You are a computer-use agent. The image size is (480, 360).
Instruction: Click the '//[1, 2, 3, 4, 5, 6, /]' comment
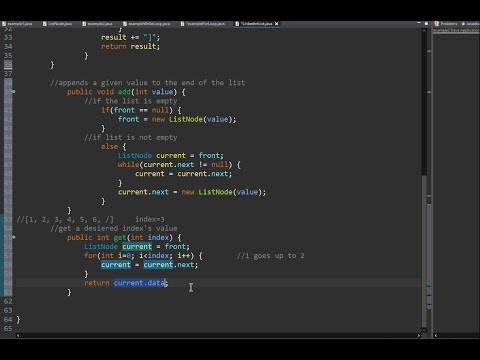[x=65, y=219]
